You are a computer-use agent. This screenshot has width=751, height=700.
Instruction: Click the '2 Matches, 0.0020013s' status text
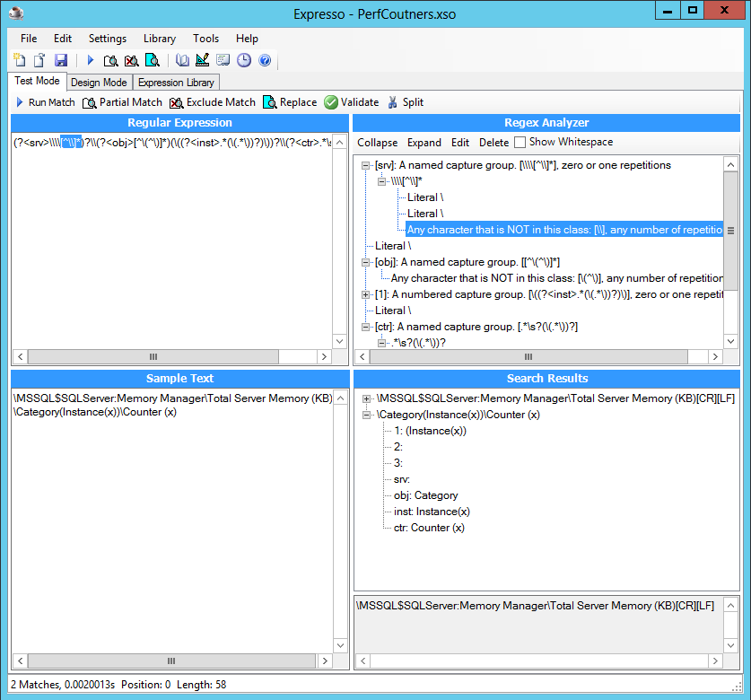pos(63,685)
